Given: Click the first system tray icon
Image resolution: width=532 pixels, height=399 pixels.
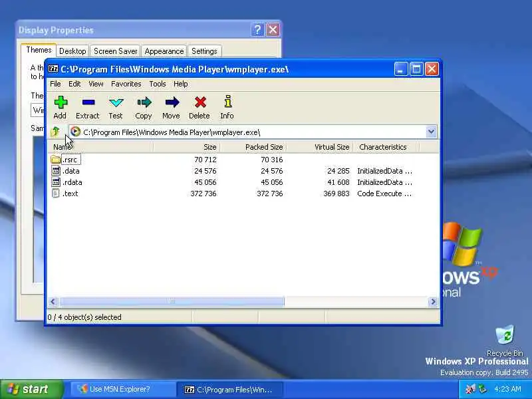Looking at the screenshot, I should click(471, 389).
